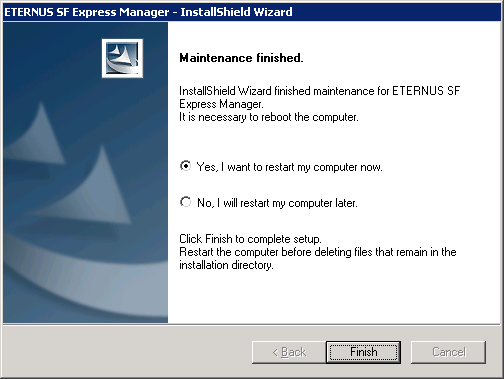This screenshot has width=504, height=379.
Task: Click the greyed-out Back button
Action: 289,352
